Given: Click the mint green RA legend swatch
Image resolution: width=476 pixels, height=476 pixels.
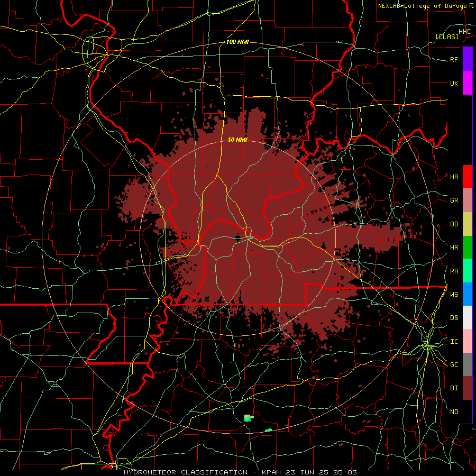Looking at the screenshot, I should 467,271.
